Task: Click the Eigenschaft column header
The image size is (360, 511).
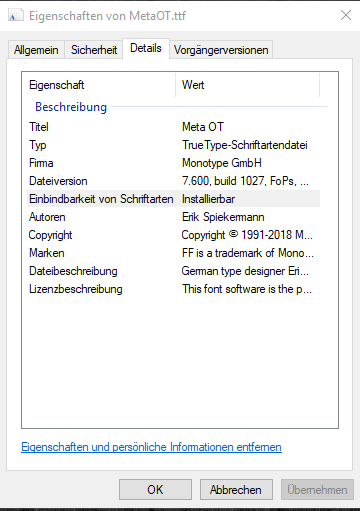Action: click(x=99, y=85)
